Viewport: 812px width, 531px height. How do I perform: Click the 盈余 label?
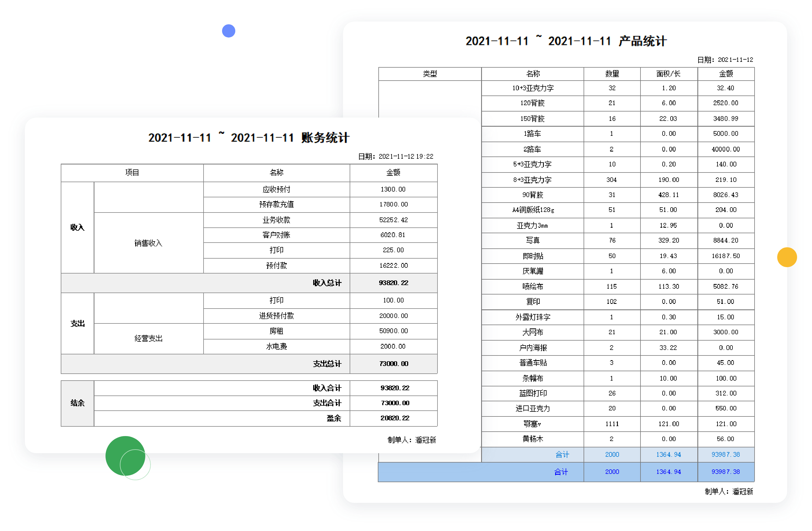point(334,418)
